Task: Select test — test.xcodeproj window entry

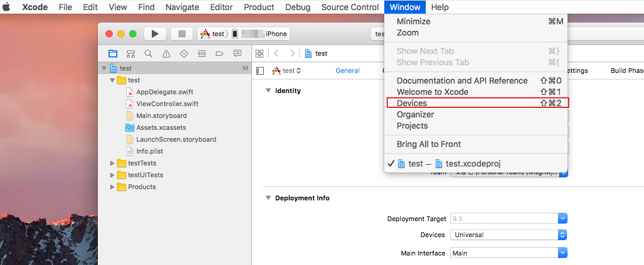Action: pos(476,164)
